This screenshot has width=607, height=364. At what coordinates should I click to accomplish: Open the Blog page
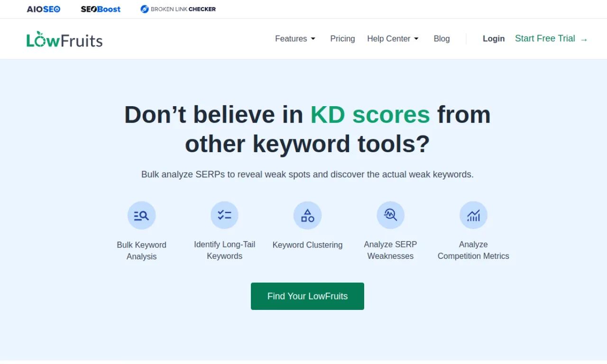[441, 39]
